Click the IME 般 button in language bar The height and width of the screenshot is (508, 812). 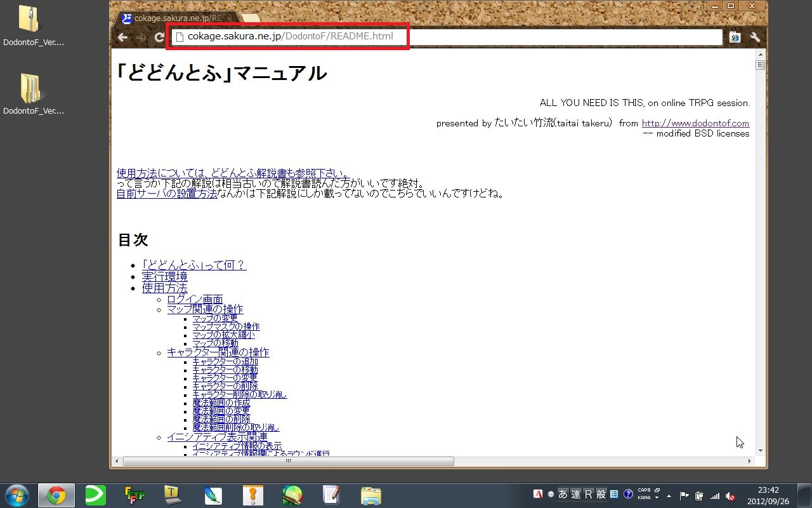[601, 495]
